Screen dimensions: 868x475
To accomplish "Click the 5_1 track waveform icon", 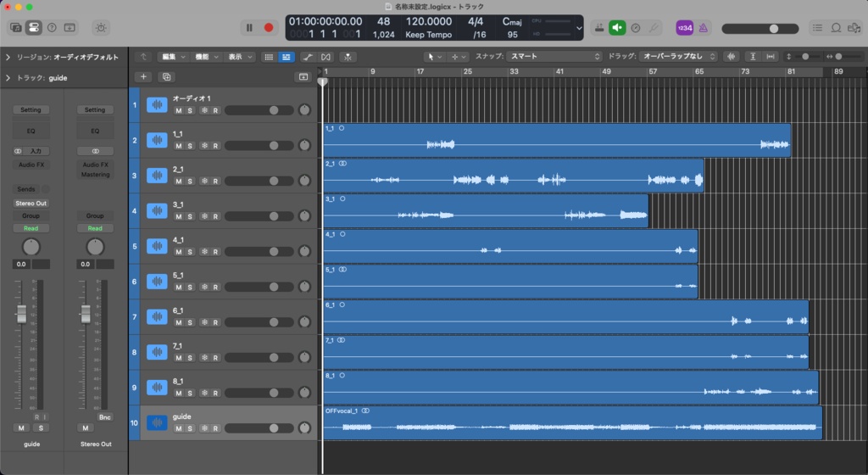I will point(157,282).
